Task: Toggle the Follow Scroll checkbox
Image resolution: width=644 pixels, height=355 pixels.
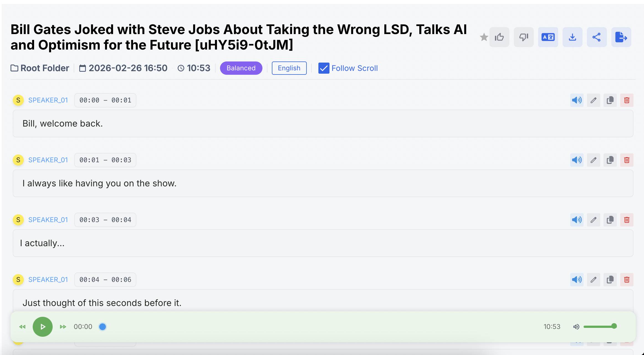Action: [324, 68]
